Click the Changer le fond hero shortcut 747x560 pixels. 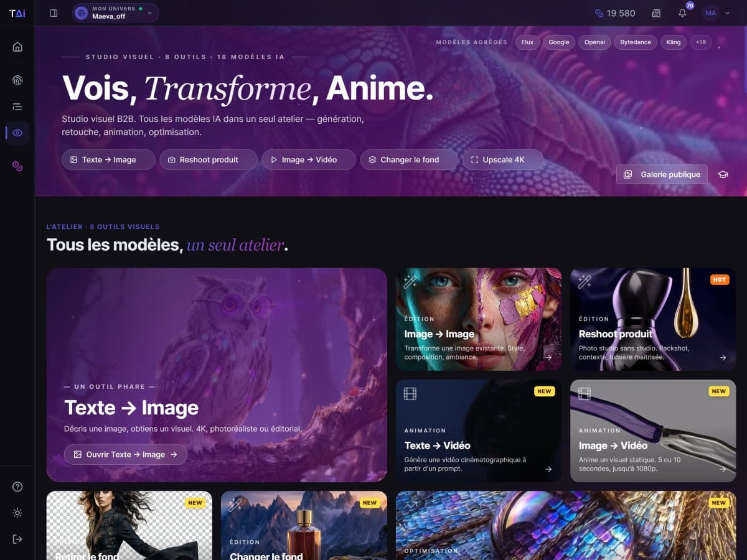[410, 160]
